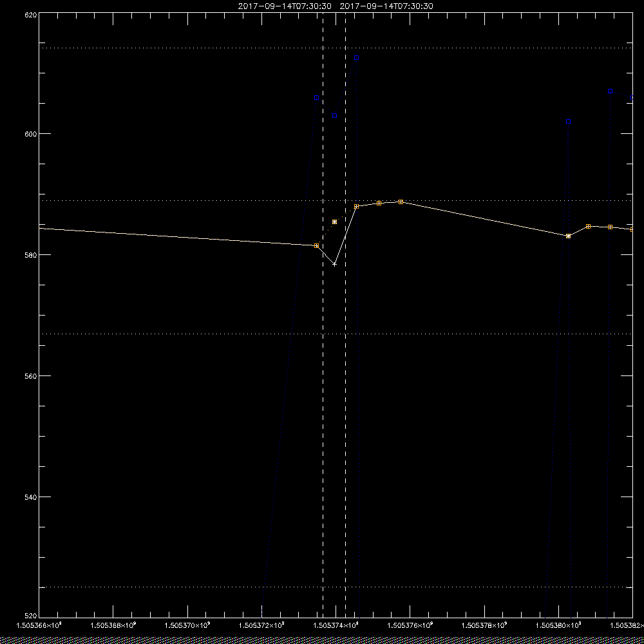Image resolution: width=644 pixels, height=644 pixels.
Task: Click the 1.505368×10⁹ x-axis label
Action: click(x=114, y=625)
